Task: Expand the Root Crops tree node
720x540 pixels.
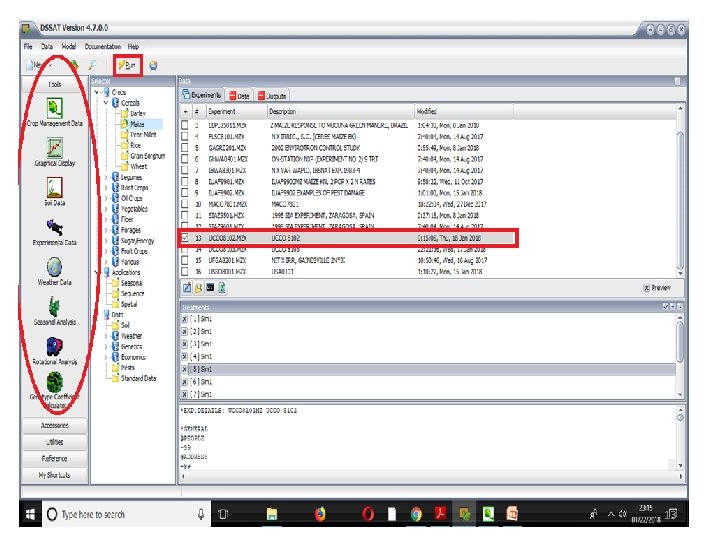Action: click(x=106, y=188)
